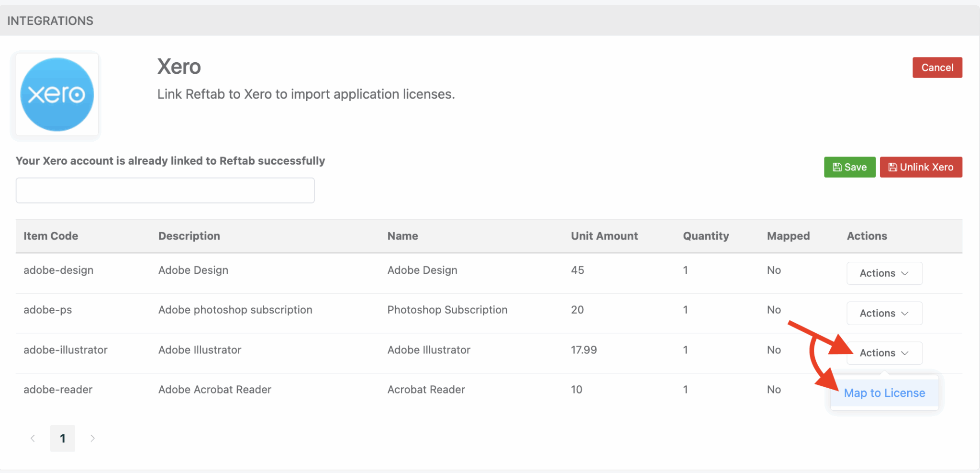The image size is (980, 473).
Task: Click the floppy disk icon on Save
Action: point(837,167)
